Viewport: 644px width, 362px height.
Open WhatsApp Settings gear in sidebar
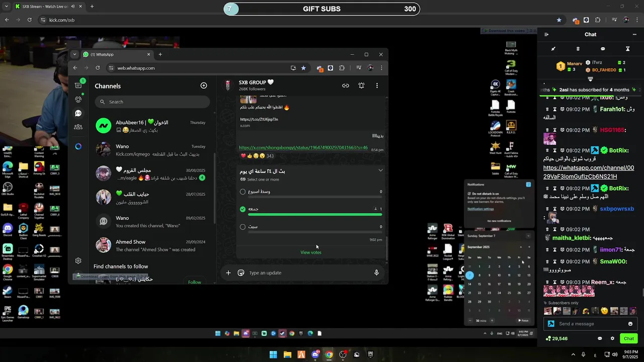click(x=78, y=260)
